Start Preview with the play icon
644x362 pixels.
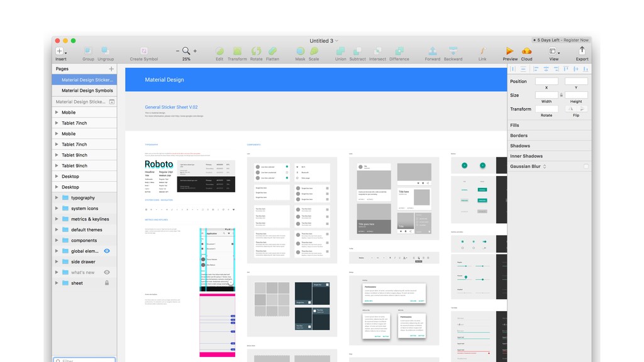point(509,51)
